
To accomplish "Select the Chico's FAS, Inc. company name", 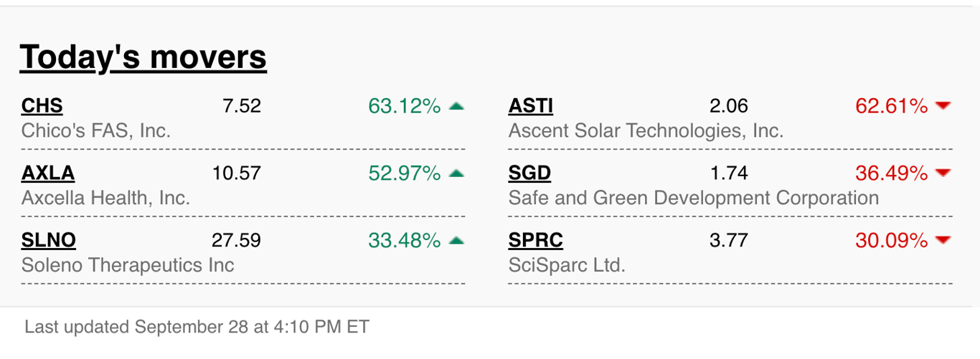I will [x=96, y=130].
